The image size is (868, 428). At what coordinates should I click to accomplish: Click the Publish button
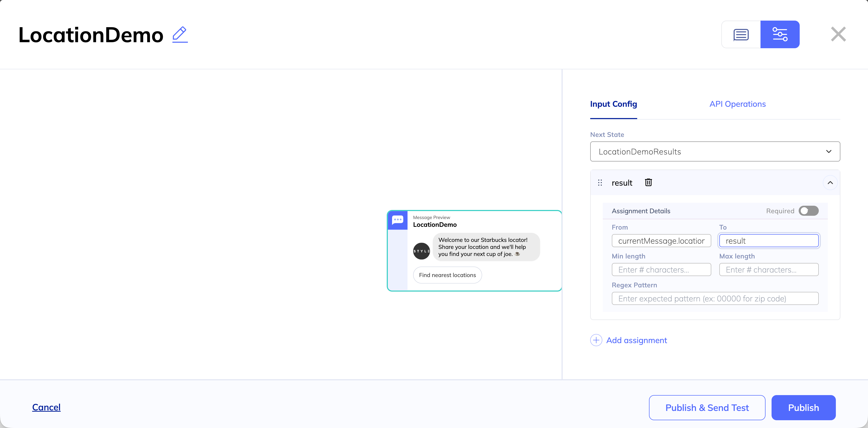tap(803, 408)
